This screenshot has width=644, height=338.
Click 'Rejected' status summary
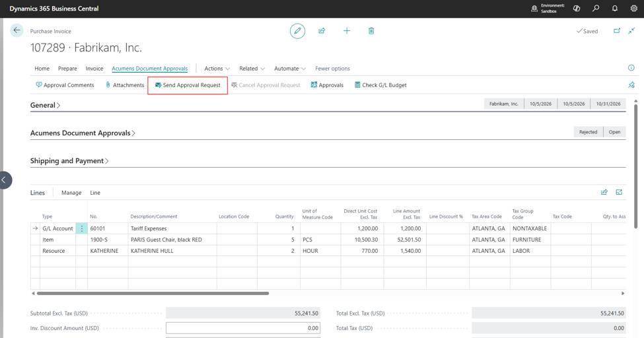pyautogui.click(x=588, y=132)
